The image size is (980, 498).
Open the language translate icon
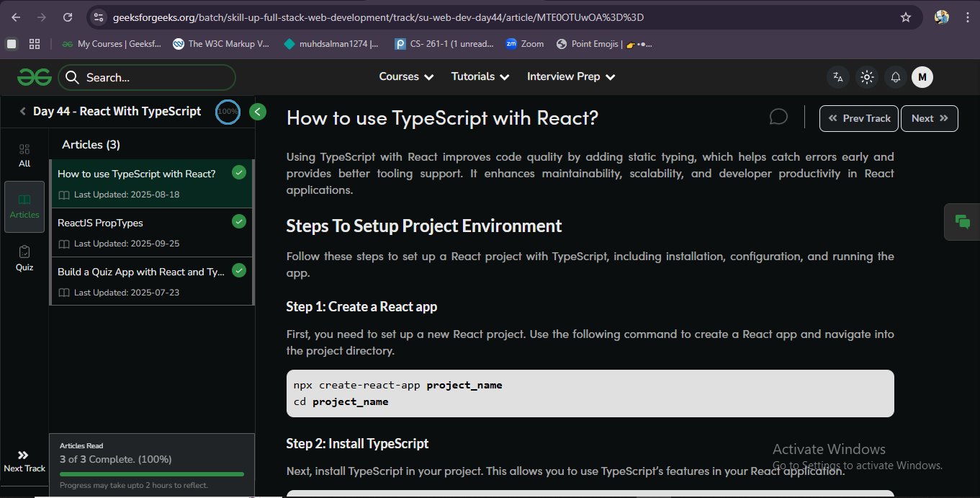838,77
